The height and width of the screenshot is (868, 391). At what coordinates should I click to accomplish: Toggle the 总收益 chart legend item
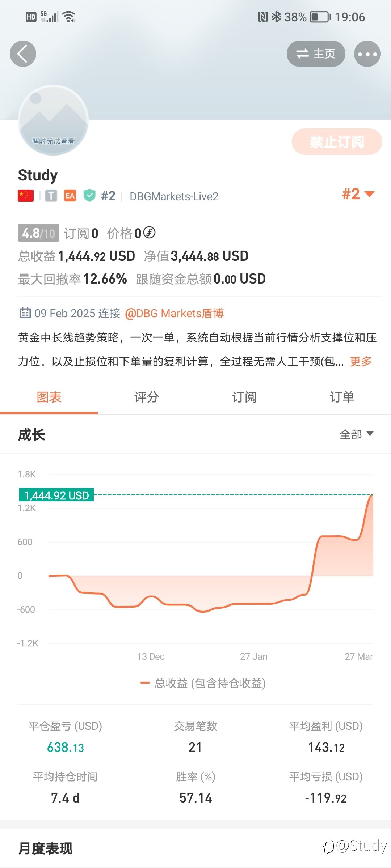tap(203, 683)
